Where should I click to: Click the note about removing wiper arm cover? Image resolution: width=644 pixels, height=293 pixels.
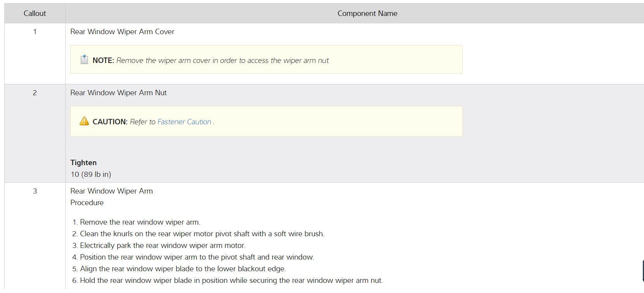pos(223,61)
